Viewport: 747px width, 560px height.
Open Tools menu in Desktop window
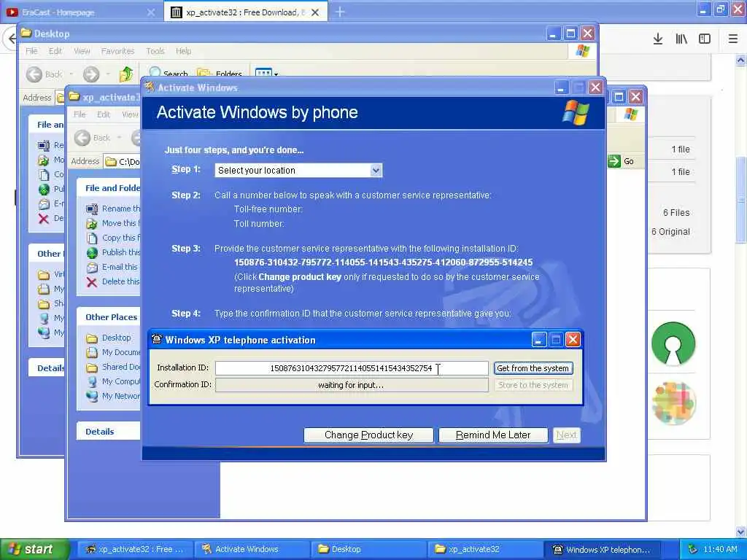point(155,51)
